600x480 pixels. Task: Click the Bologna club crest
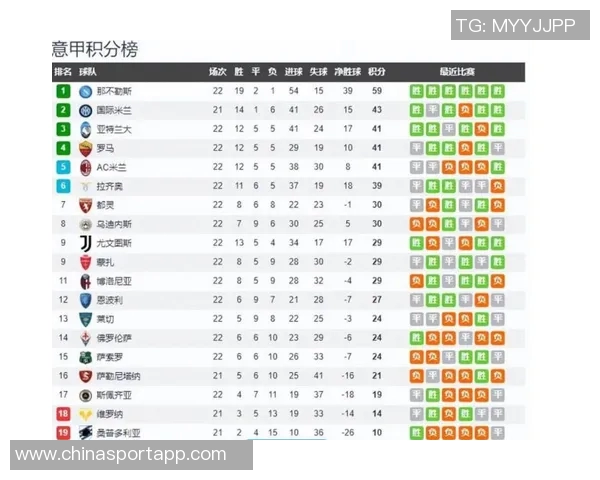pos(85,281)
